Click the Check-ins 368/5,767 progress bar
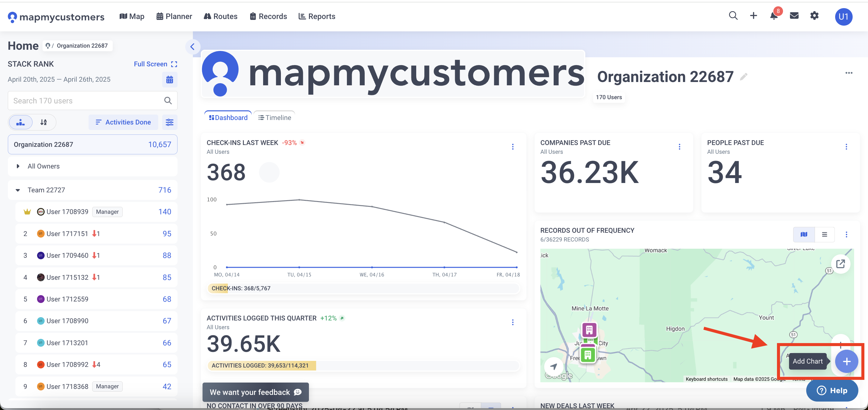This screenshot has width=868, height=410. pos(363,288)
